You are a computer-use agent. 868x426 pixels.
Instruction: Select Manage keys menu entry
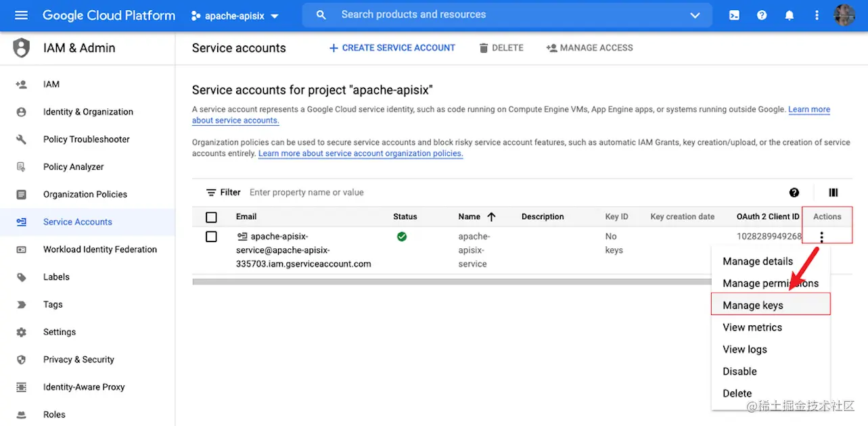tap(771, 306)
